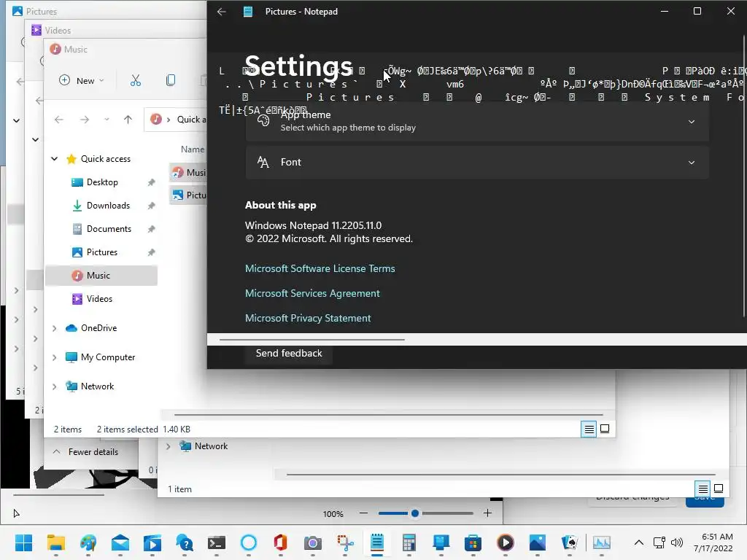This screenshot has height=560, width=747.
Task: Open Mail app from taskbar
Action: pos(120,542)
